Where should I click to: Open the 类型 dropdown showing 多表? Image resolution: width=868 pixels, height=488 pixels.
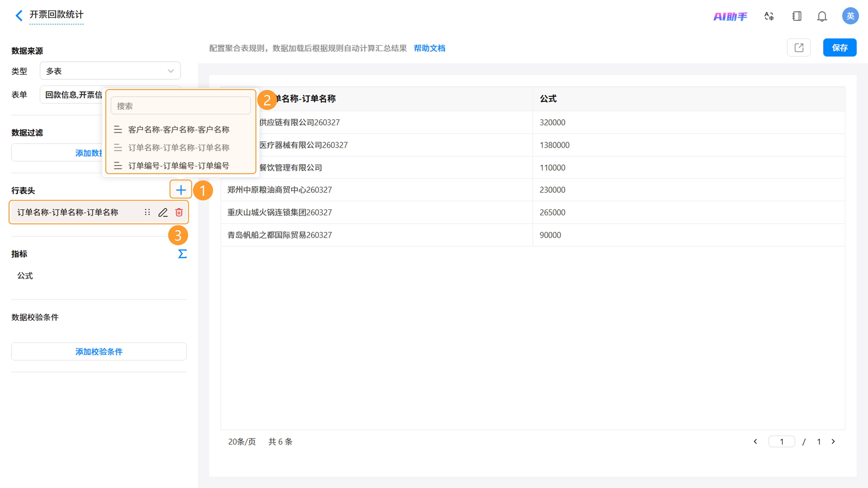pyautogui.click(x=110, y=71)
